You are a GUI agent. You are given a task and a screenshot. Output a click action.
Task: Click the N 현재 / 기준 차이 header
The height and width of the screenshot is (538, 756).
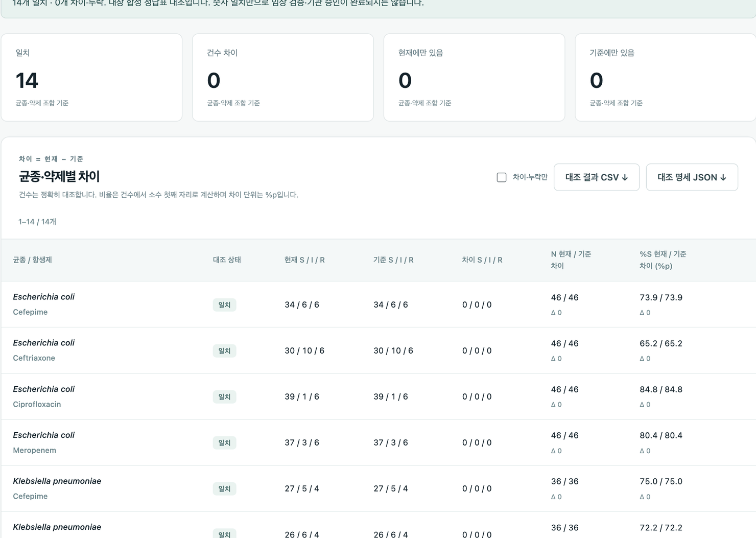[x=571, y=260]
